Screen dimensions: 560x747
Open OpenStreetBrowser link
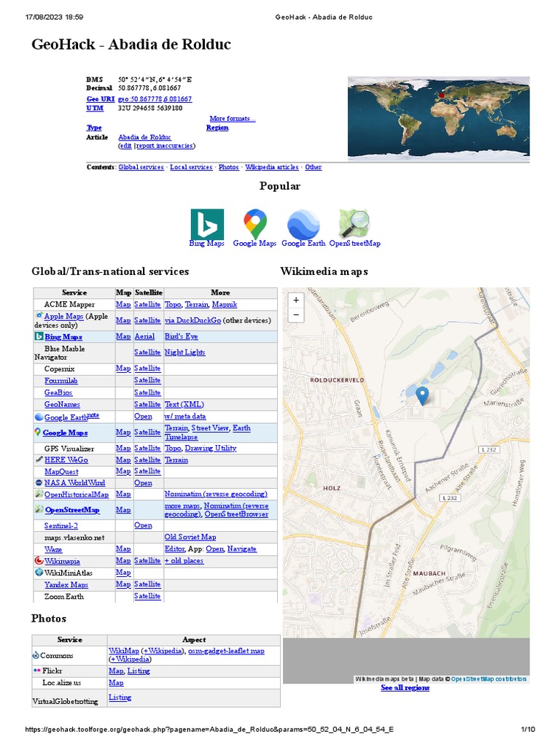(x=236, y=514)
